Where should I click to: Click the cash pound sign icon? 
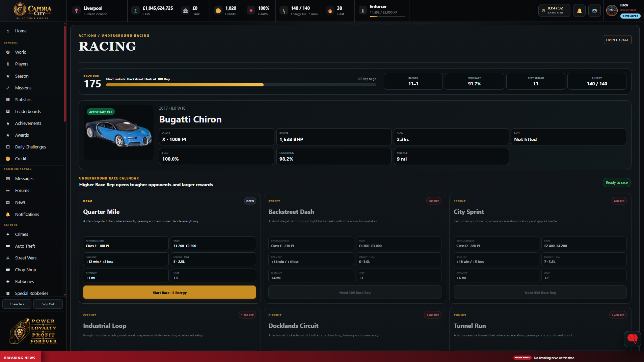pyautogui.click(x=135, y=11)
